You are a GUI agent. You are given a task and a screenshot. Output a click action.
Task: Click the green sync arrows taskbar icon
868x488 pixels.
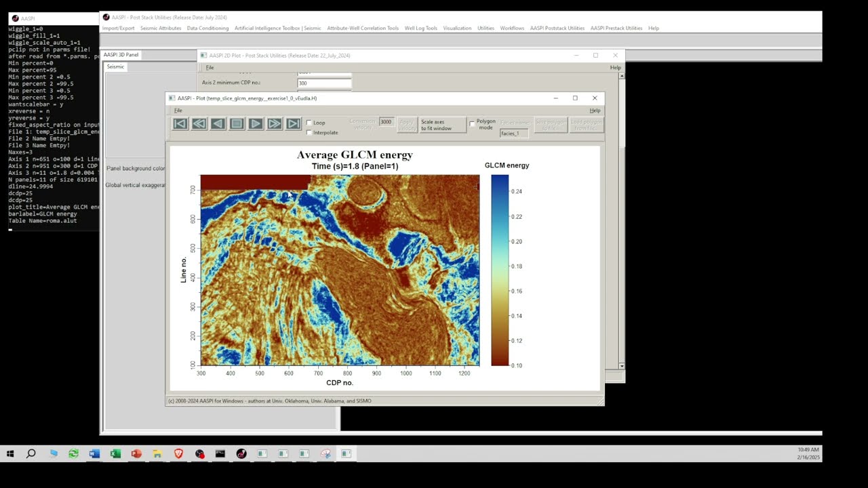tap(73, 453)
